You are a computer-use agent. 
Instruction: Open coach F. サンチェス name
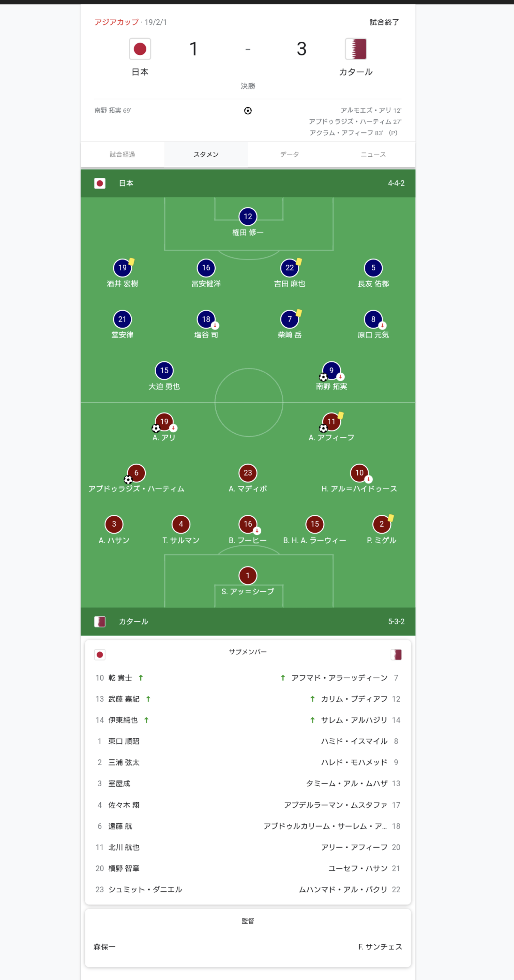380,947
